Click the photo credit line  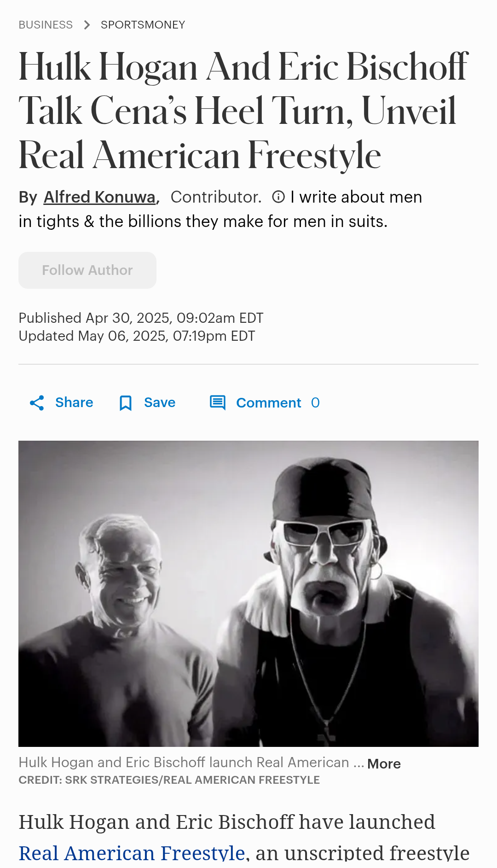pos(169,780)
